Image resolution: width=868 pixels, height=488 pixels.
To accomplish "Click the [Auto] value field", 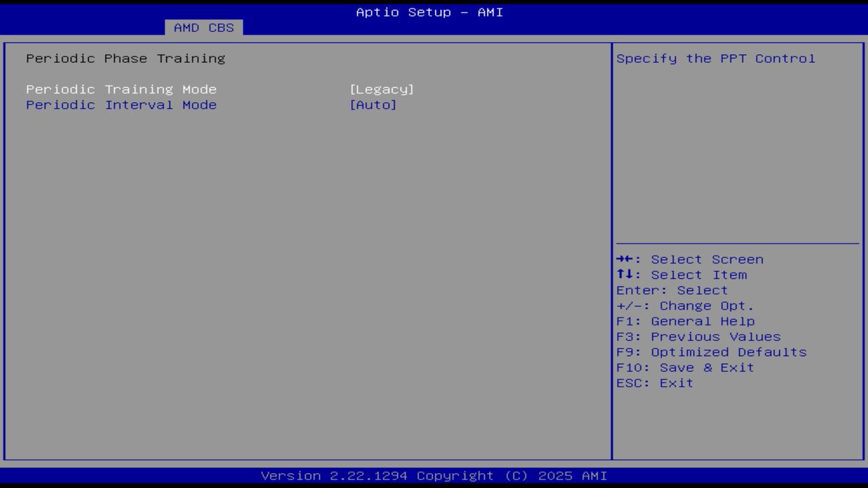I will point(374,104).
